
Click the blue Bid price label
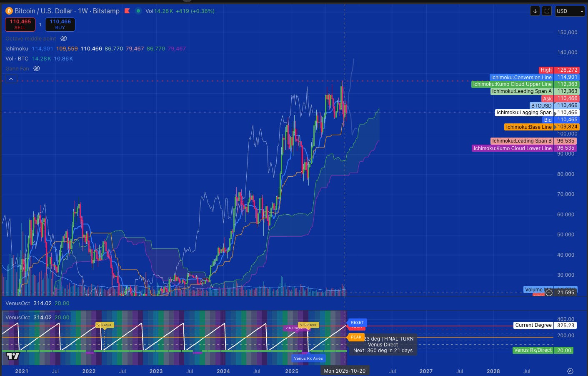tap(560, 120)
